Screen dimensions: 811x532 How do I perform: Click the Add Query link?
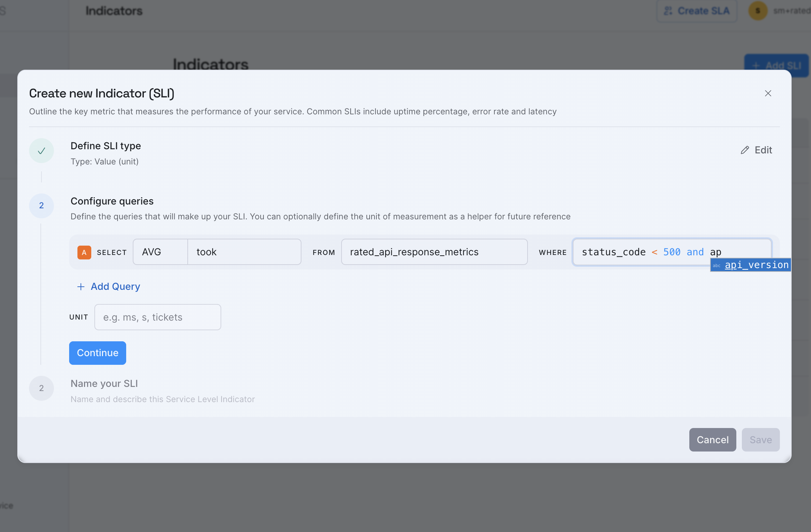click(115, 287)
